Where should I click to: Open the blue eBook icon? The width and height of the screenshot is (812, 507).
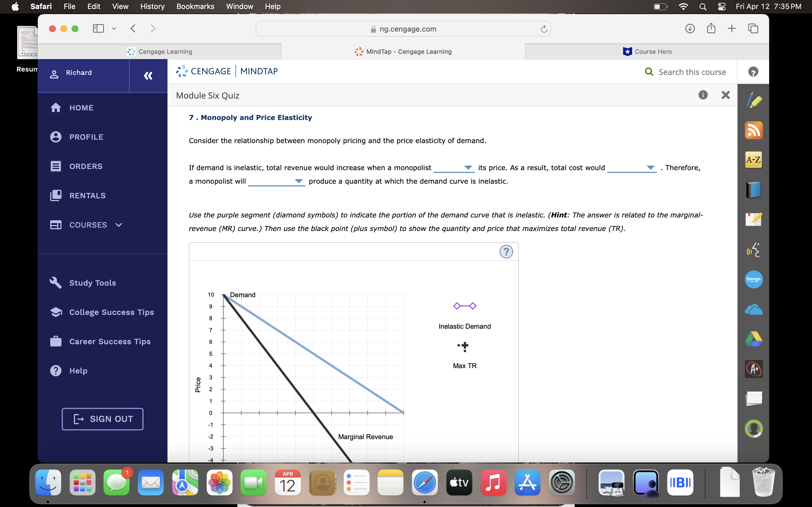pos(754,190)
